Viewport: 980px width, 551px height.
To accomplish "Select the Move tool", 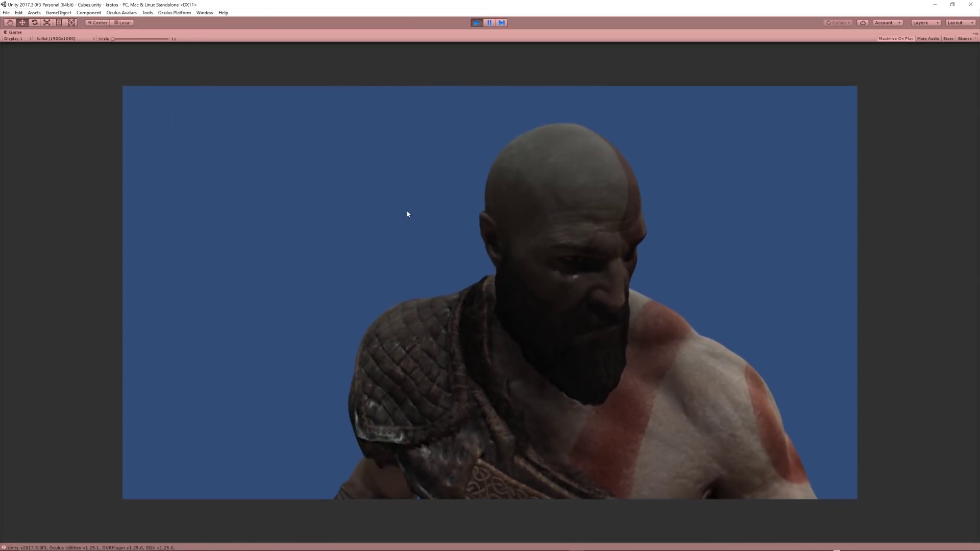I will 22,22.
